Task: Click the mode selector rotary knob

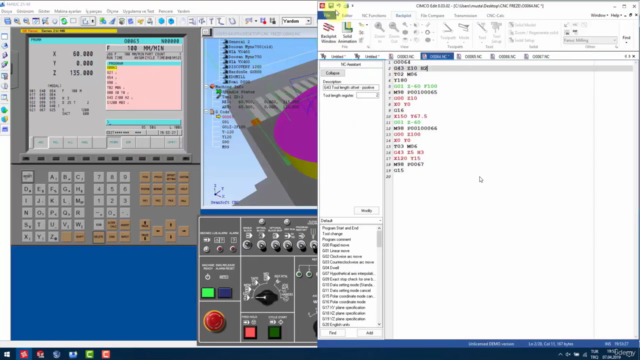Action: pyautogui.click(x=266, y=297)
